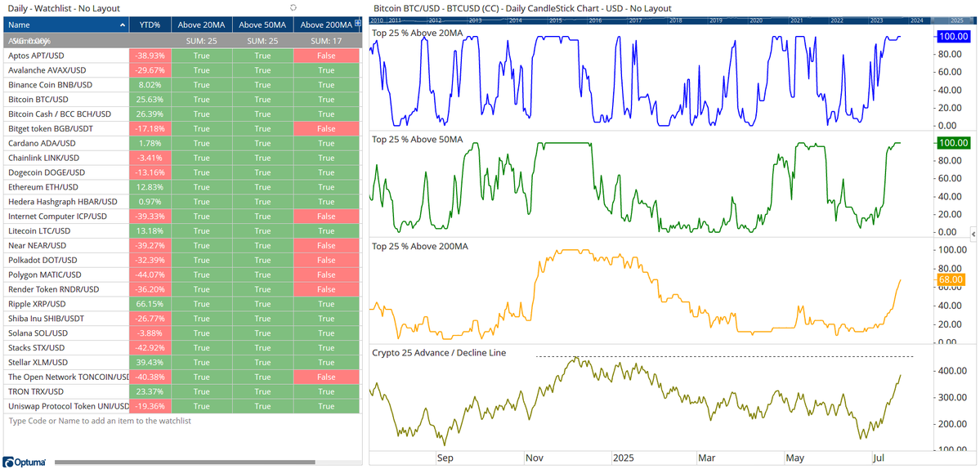Click the 'Crypto 25 Advance / Decline Line' label
This screenshot has width=980, height=469.
(439, 352)
